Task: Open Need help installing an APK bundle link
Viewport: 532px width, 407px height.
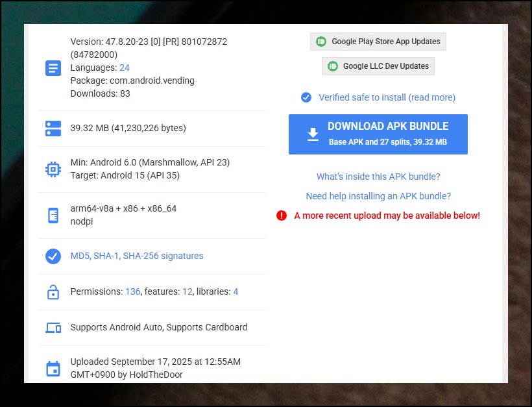Action: tap(378, 196)
